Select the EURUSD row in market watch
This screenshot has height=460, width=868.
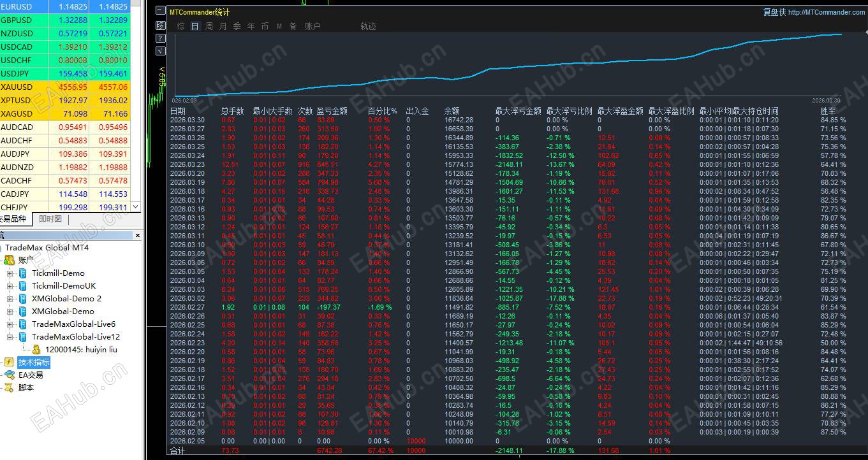click(x=65, y=6)
